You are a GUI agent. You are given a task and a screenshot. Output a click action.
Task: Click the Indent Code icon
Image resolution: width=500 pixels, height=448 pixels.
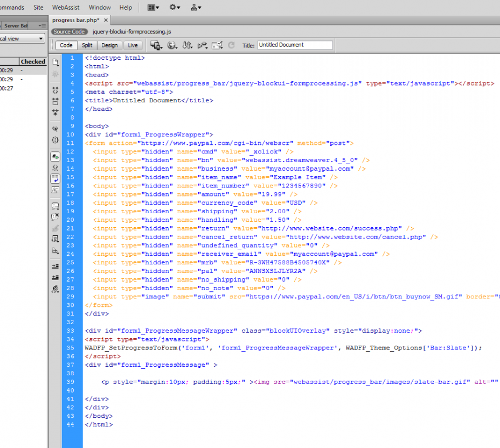pyautogui.click(x=55, y=267)
